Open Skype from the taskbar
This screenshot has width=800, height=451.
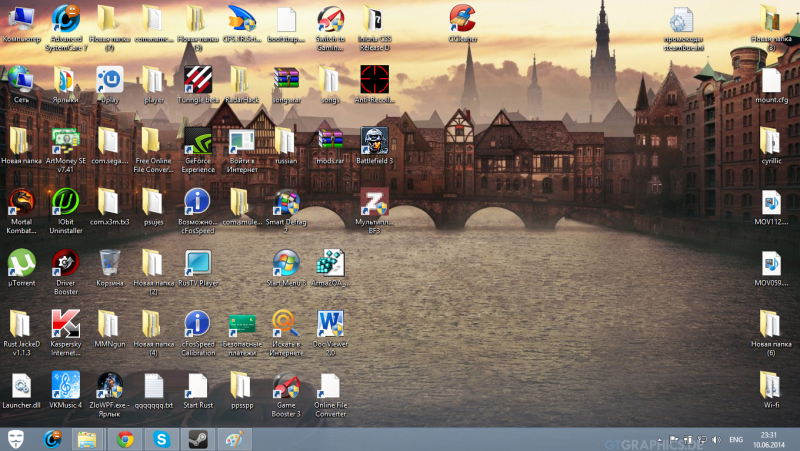click(x=161, y=439)
